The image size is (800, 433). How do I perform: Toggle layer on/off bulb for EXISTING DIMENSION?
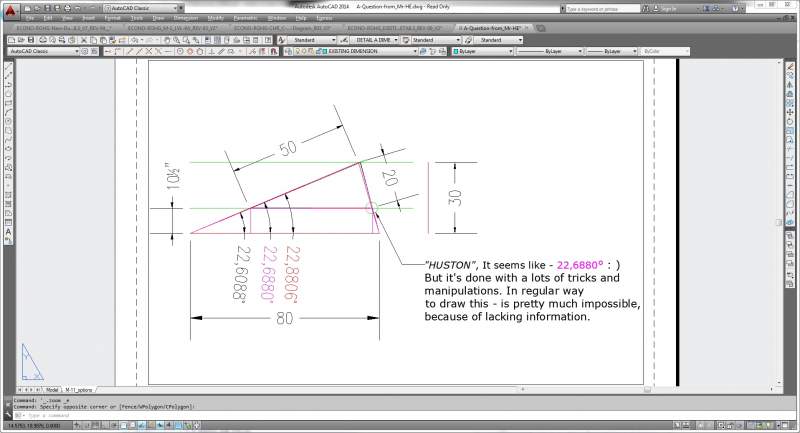(297, 51)
